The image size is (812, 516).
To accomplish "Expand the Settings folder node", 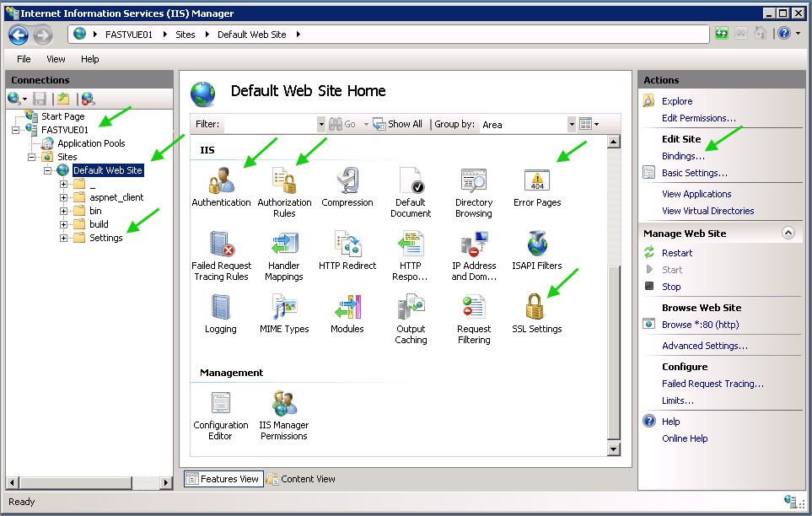I will point(63,239).
